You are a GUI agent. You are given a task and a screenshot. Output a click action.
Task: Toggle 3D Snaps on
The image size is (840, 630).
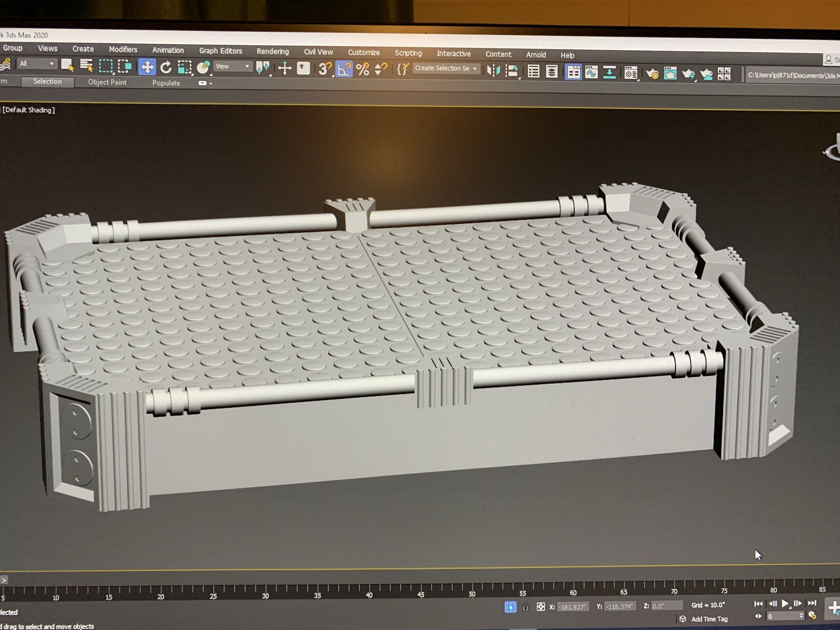click(325, 69)
